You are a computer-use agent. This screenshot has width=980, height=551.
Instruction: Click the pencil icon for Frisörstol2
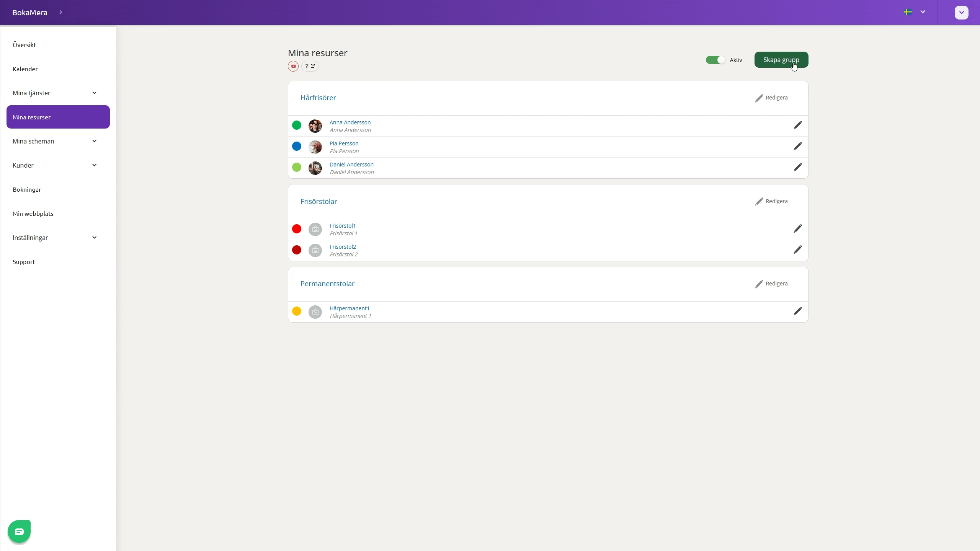pyautogui.click(x=798, y=250)
